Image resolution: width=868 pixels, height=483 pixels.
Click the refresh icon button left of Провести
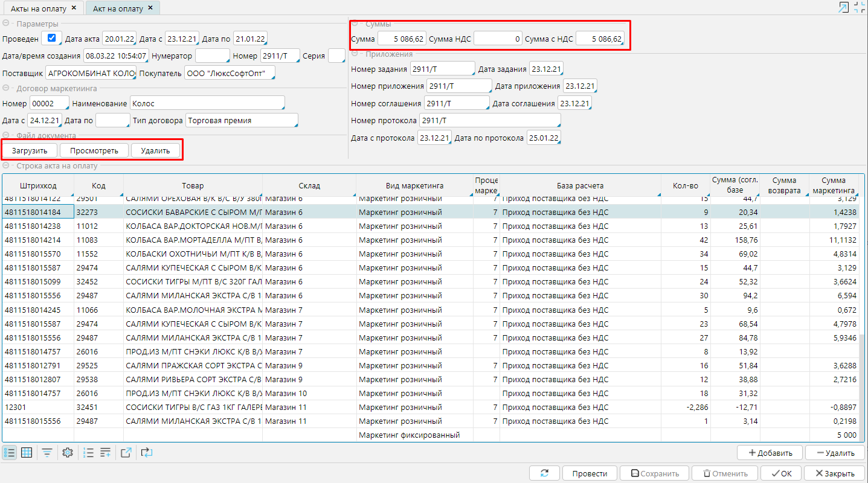545,473
